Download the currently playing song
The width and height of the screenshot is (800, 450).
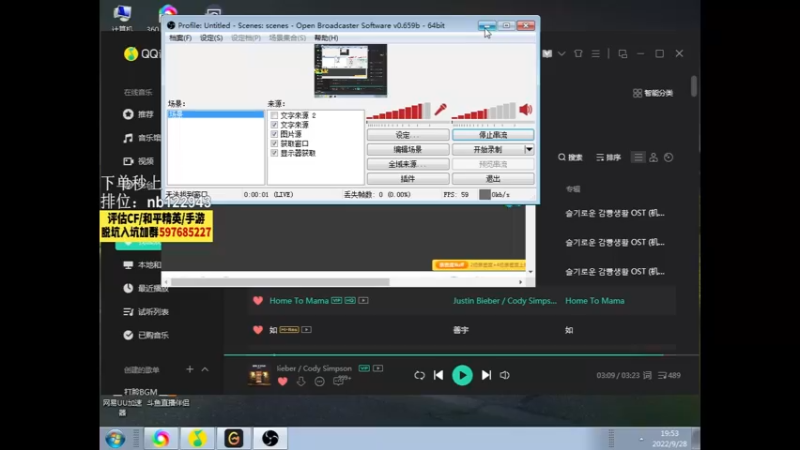tap(301, 381)
